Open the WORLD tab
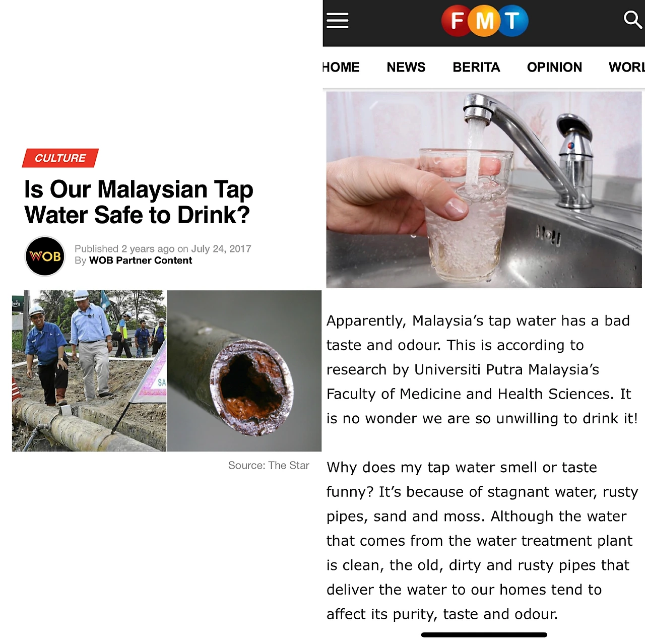645x644 pixels. tap(626, 67)
